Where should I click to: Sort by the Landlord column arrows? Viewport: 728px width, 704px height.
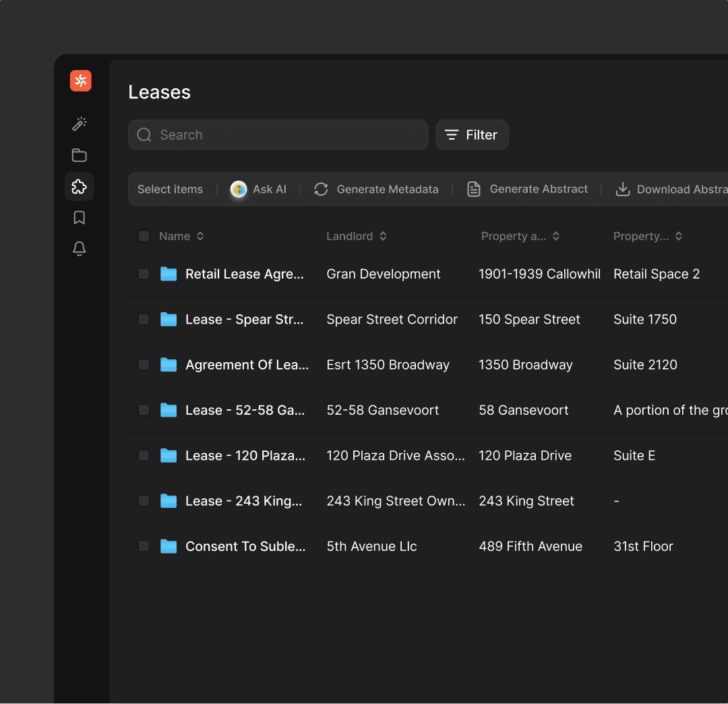(x=383, y=236)
